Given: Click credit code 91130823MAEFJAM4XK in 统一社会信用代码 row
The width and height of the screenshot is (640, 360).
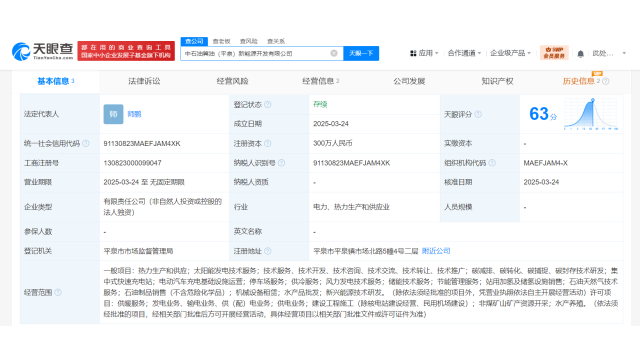Looking at the screenshot, I should pos(142,144).
